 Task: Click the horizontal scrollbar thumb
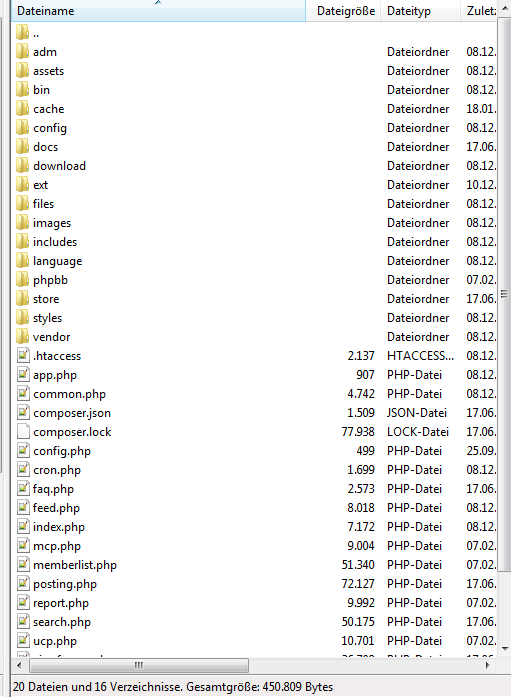[139, 665]
